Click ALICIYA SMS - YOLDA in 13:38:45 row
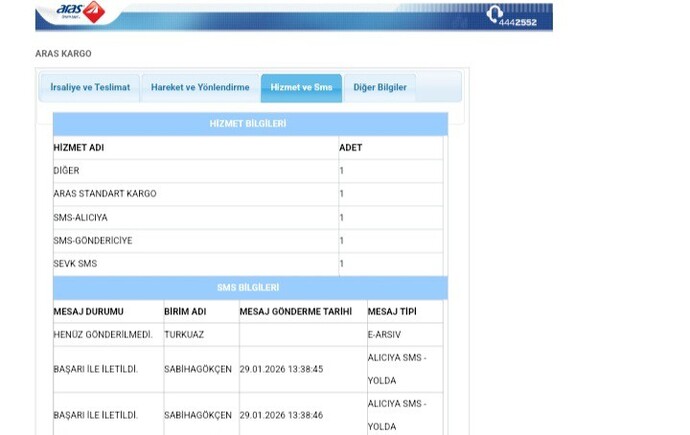The height and width of the screenshot is (435, 690). click(x=397, y=369)
